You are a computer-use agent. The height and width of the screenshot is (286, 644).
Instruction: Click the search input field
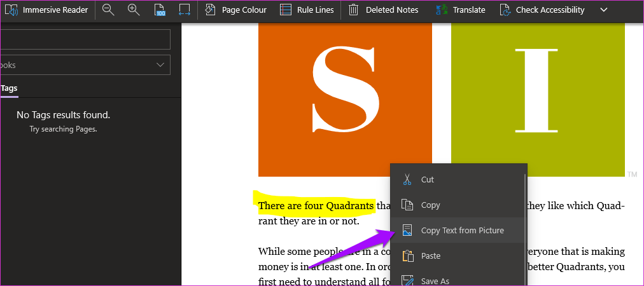85,39
